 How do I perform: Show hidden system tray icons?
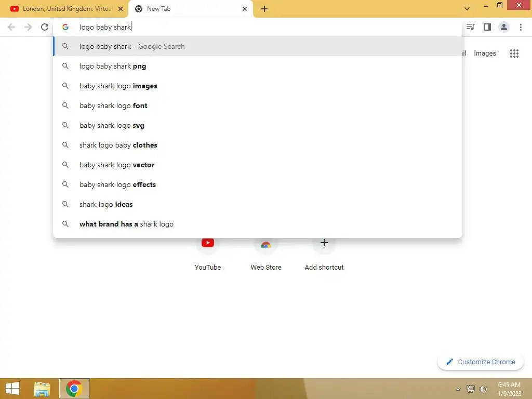(x=458, y=389)
